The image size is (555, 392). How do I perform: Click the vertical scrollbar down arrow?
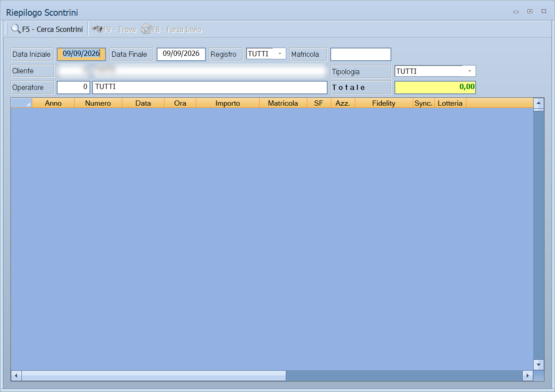click(x=539, y=364)
